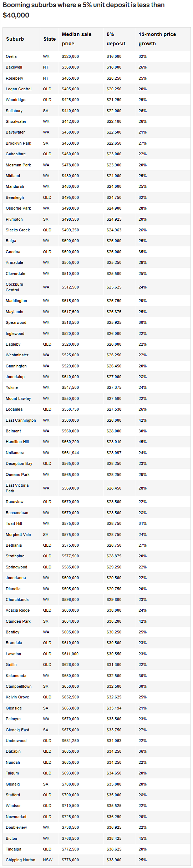Screen dimensions: 193x868
Task: Select the Cockburn Central suburb cell
Action: tap(14, 287)
